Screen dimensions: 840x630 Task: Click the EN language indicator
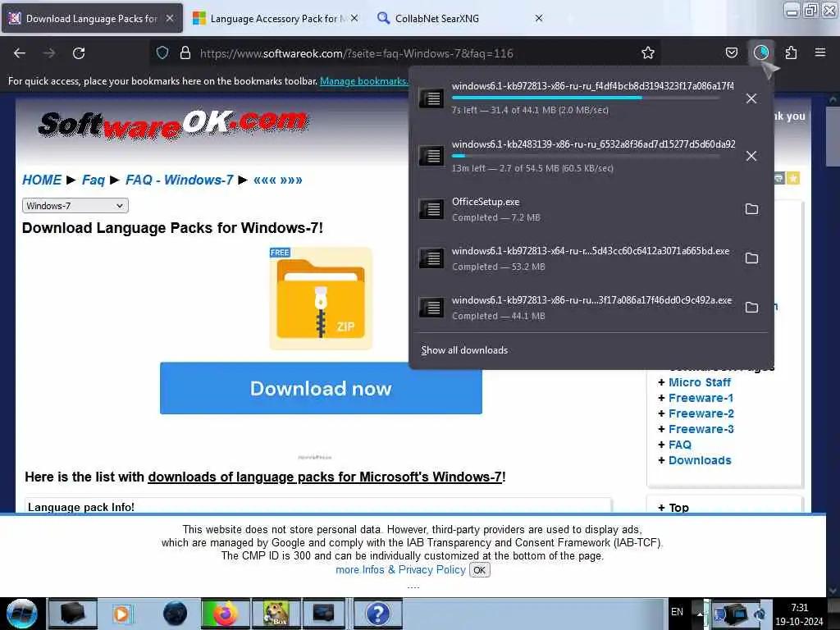677,612
